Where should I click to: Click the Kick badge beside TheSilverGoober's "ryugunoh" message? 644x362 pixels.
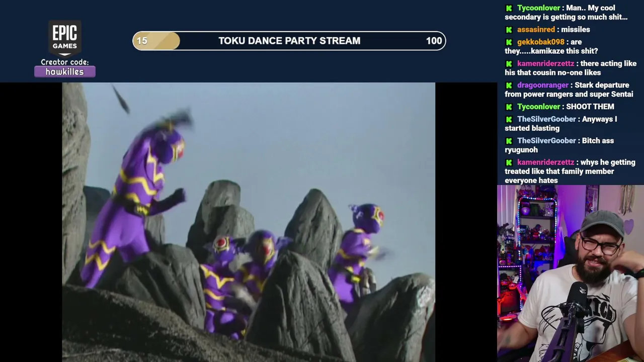click(509, 141)
